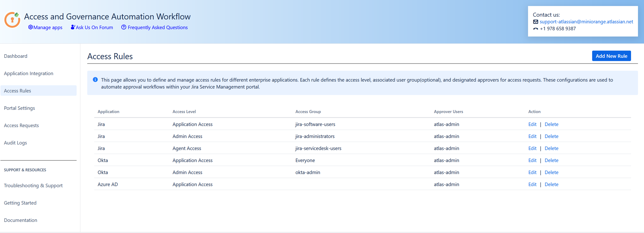
Task: Click Admin Access in the jira-administrators row
Action: [x=187, y=136]
